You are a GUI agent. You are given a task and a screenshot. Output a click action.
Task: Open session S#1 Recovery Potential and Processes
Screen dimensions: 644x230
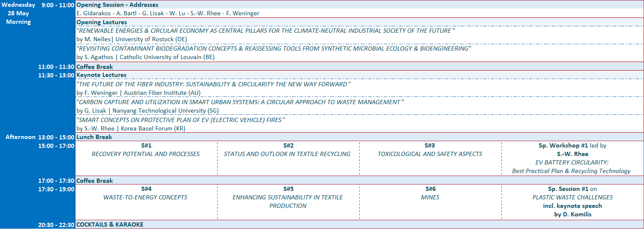tap(146, 154)
